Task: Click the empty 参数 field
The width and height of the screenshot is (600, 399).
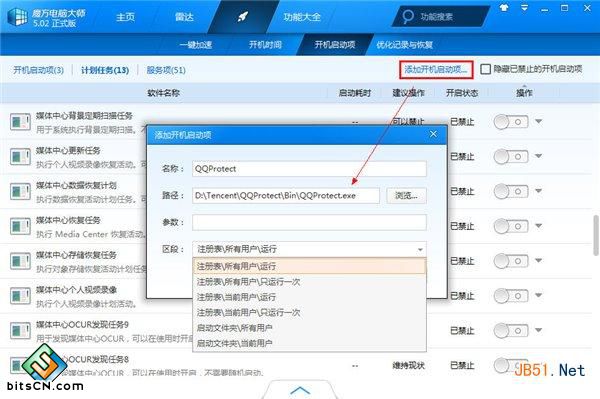Action: pos(309,222)
